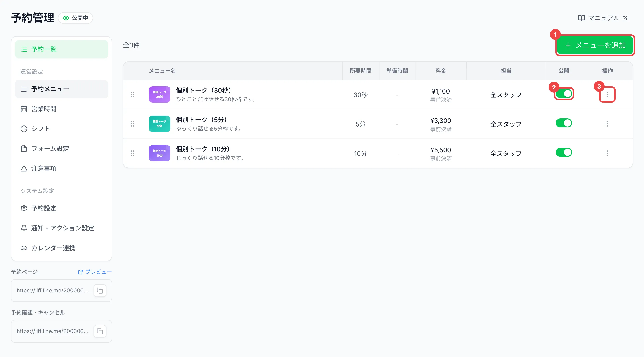Turn off 公開 switch for 個別トーク（10分）
The height and width of the screenshot is (357, 644).
[x=564, y=152]
